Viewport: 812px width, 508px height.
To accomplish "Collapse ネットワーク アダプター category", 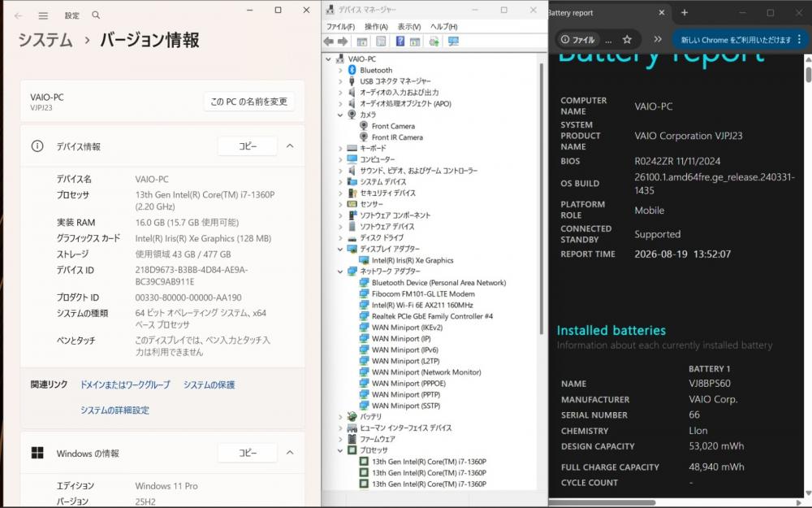I will tap(339, 271).
